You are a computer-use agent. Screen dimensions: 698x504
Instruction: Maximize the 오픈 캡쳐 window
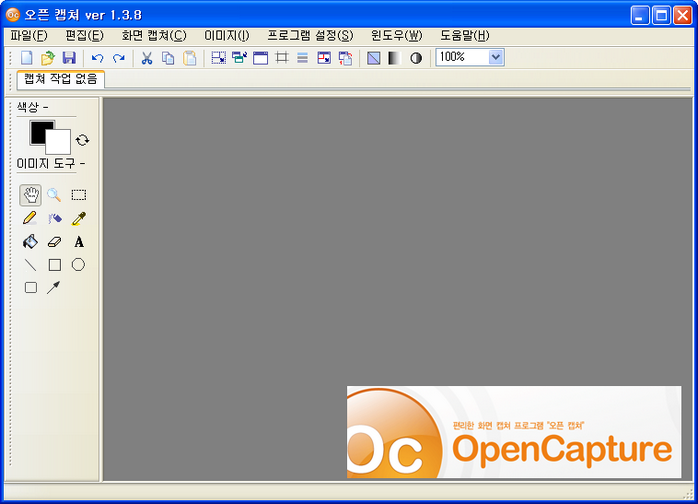click(x=661, y=16)
